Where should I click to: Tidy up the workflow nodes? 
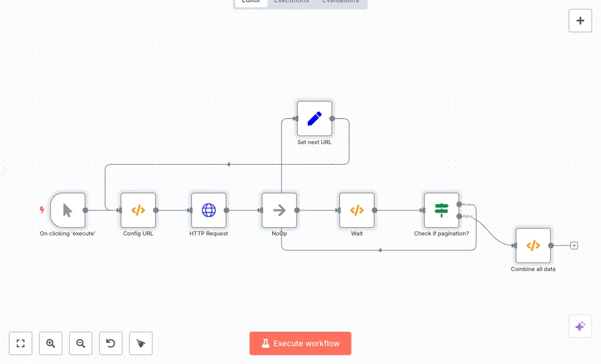pyautogui.click(x=141, y=343)
